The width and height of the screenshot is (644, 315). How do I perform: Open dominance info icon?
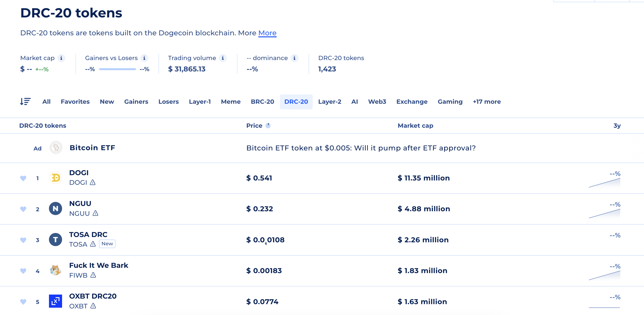[x=294, y=58]
